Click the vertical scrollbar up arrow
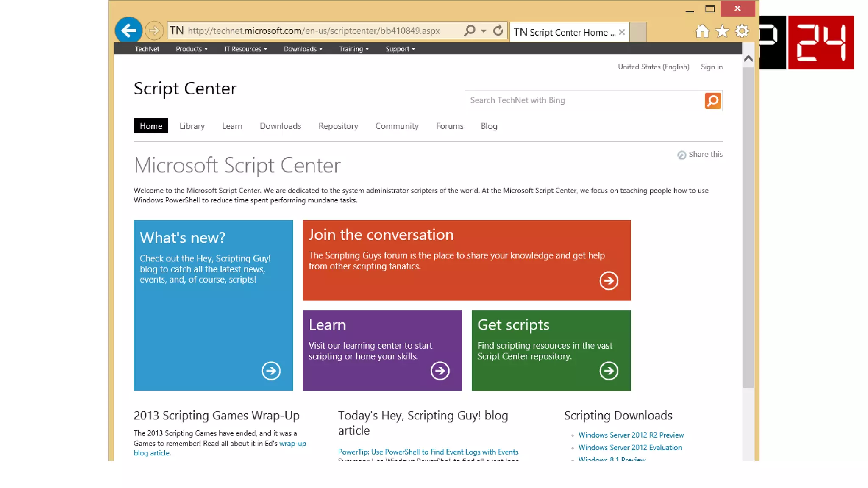 click(x=748, y=58)
